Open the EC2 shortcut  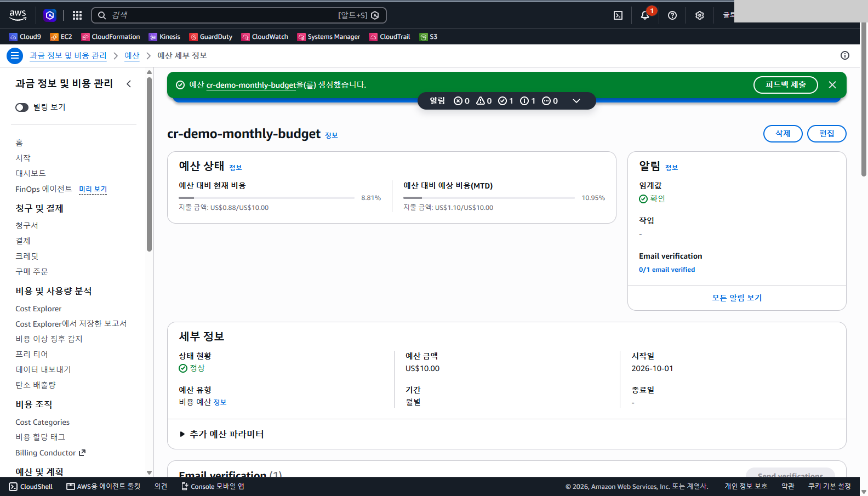coord(61,37)
